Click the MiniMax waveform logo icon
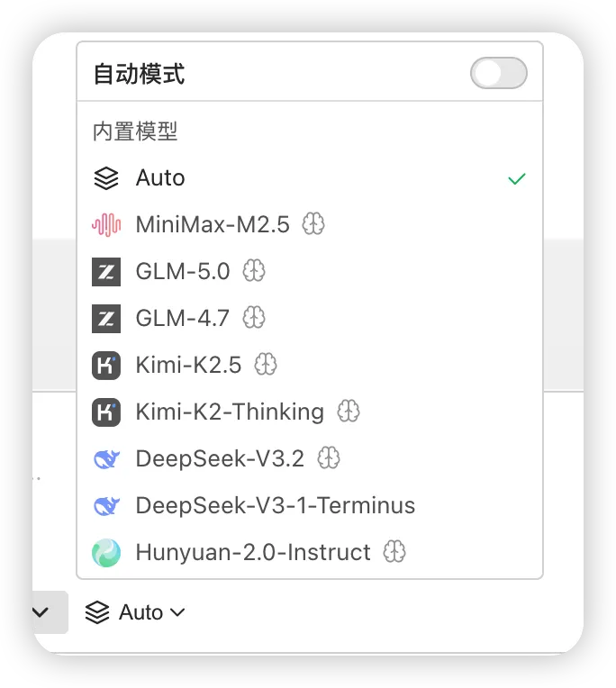 click(x=106, y=224)
